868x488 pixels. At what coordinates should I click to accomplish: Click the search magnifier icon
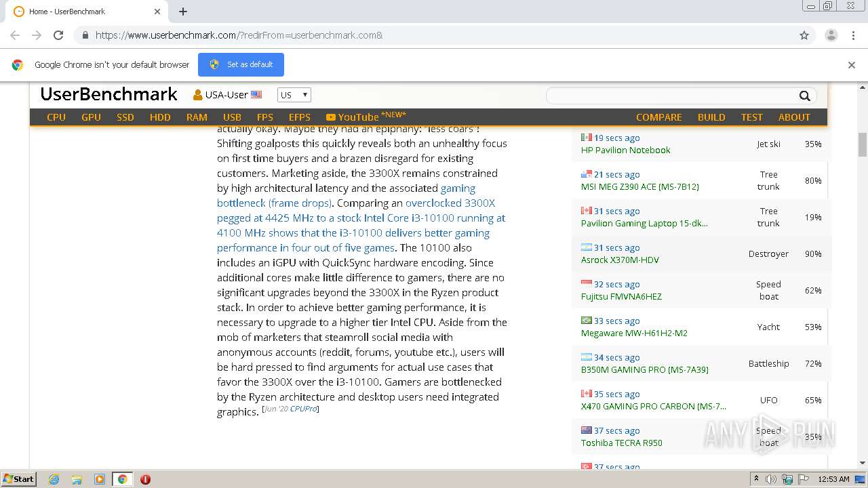(x=804, y=96)
